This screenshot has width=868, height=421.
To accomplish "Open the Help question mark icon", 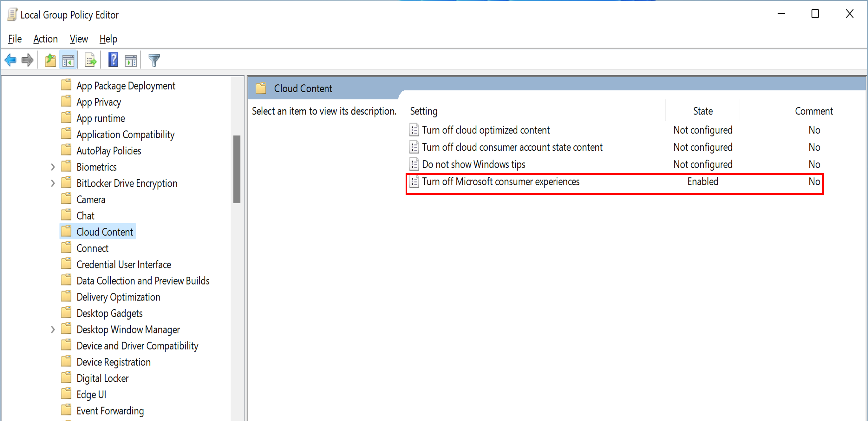I will [x=113, y=60].
